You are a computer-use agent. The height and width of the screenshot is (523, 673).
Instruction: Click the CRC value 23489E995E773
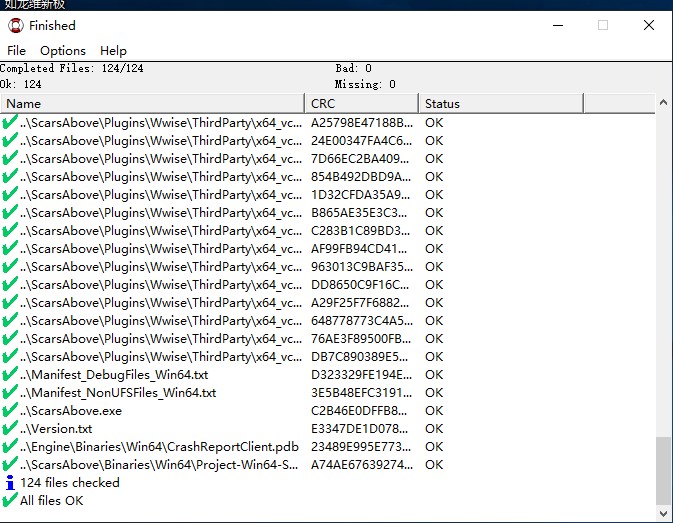click(361, 447)
